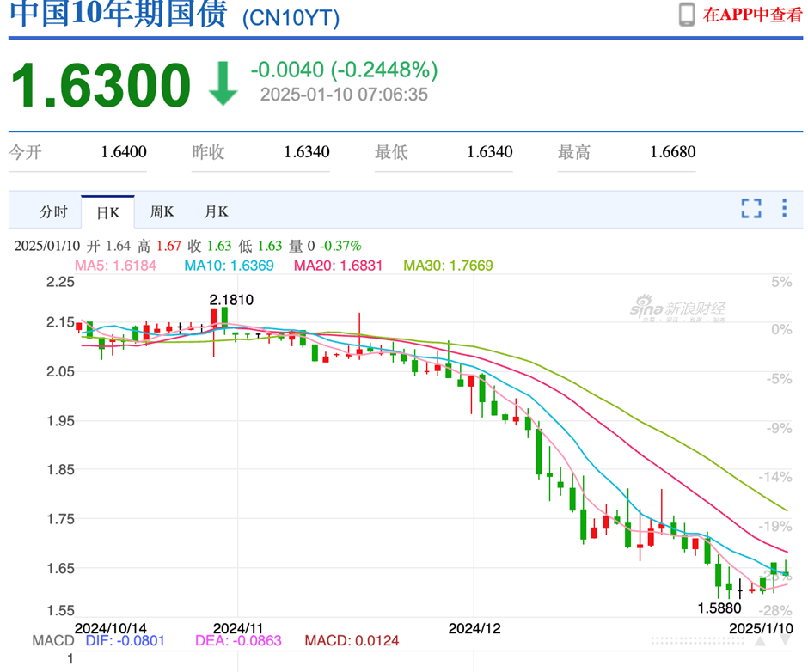Click the down triangle near chart scrollbar

click(785, 640)
